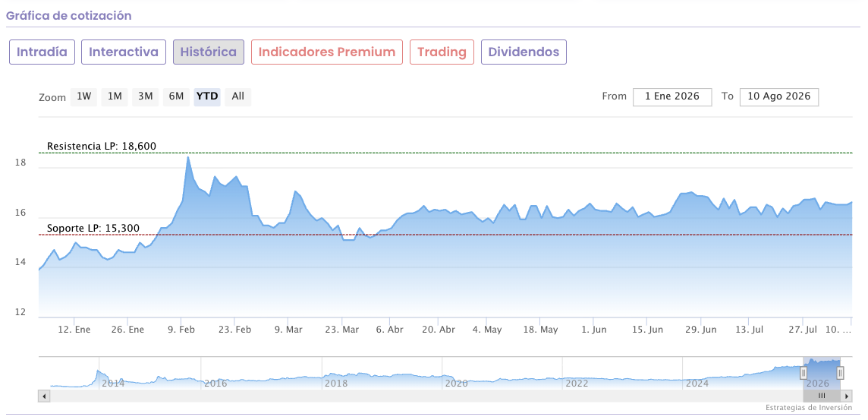Click Soporte LP: 15,300 label

click(93, 229)
